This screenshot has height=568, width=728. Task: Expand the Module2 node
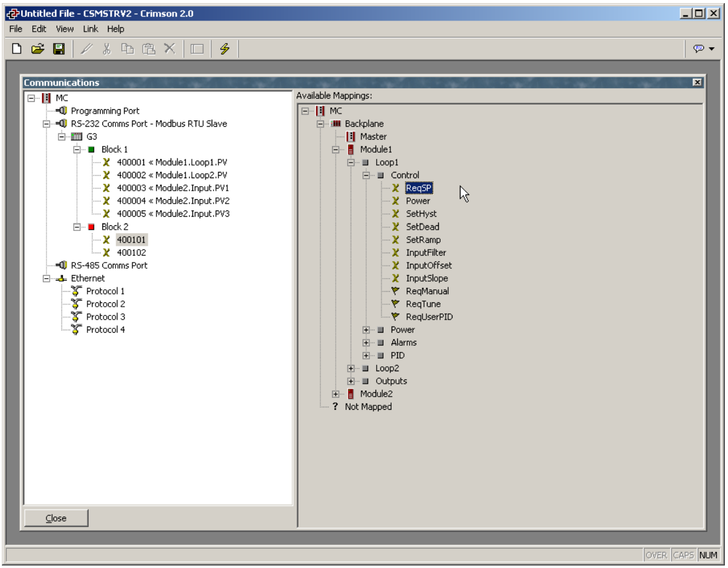tap(336, 394)
